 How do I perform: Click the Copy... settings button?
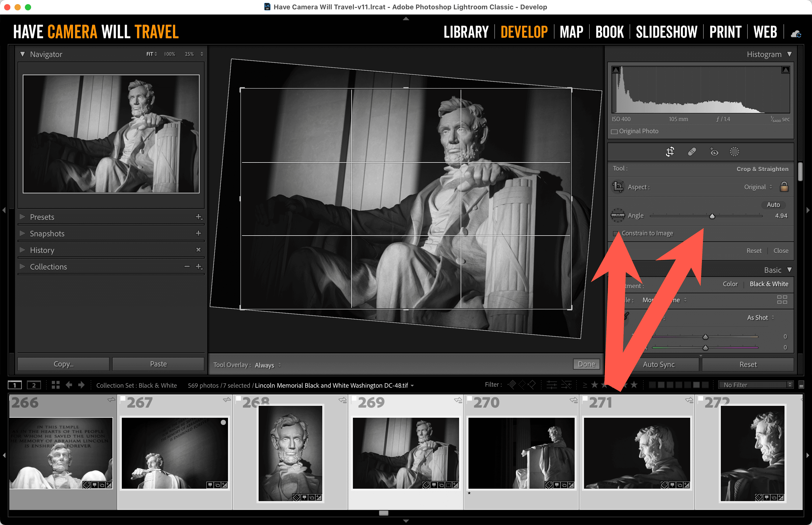click(63, 364)
